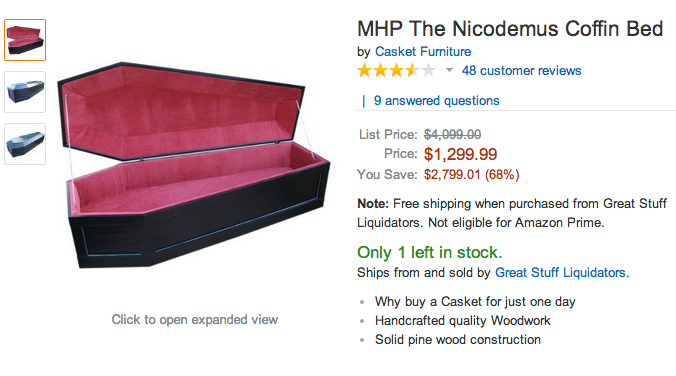This screenshot has width=676, height=376.
Task: Visit the Casket Furniture brand link
Action: (x=423, y=51)
